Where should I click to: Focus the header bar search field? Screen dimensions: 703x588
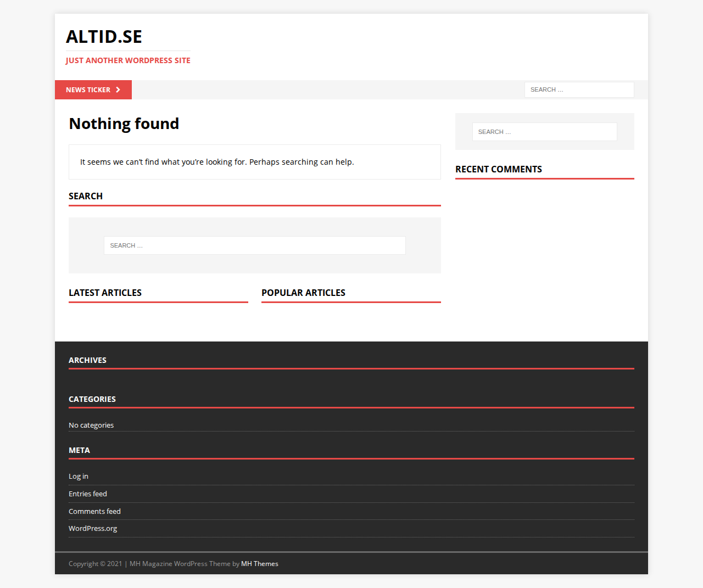(x=579, y=89)
